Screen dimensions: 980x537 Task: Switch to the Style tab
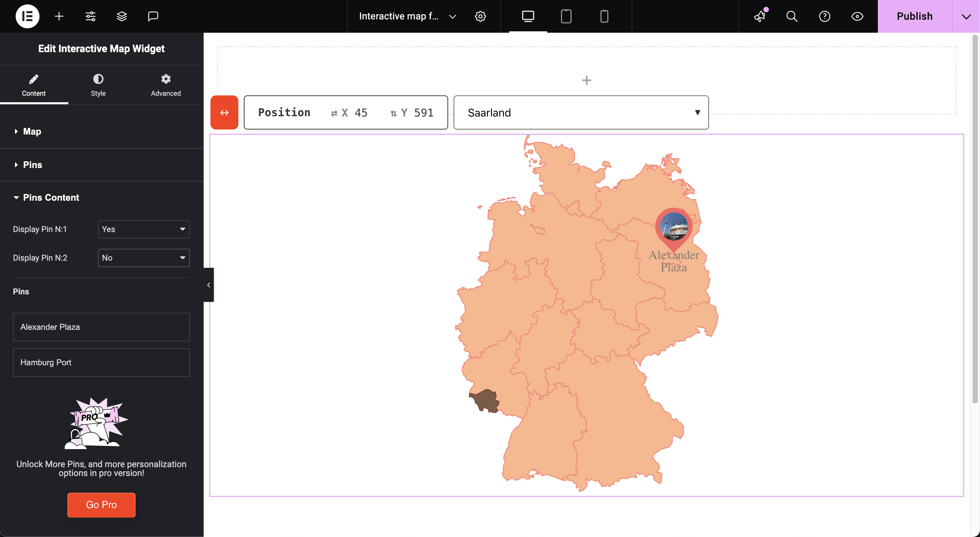[x=98, y=85]
